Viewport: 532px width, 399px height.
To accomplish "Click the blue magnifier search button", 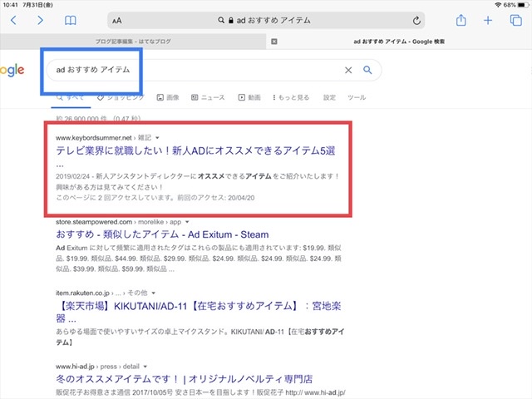I will coord(367,70).
